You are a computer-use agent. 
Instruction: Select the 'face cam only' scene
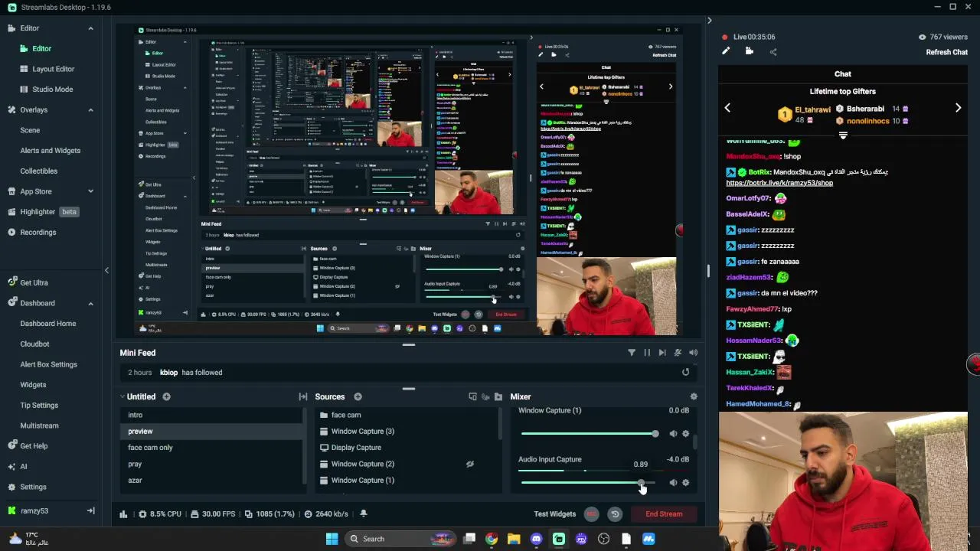[x=150, y=448]
